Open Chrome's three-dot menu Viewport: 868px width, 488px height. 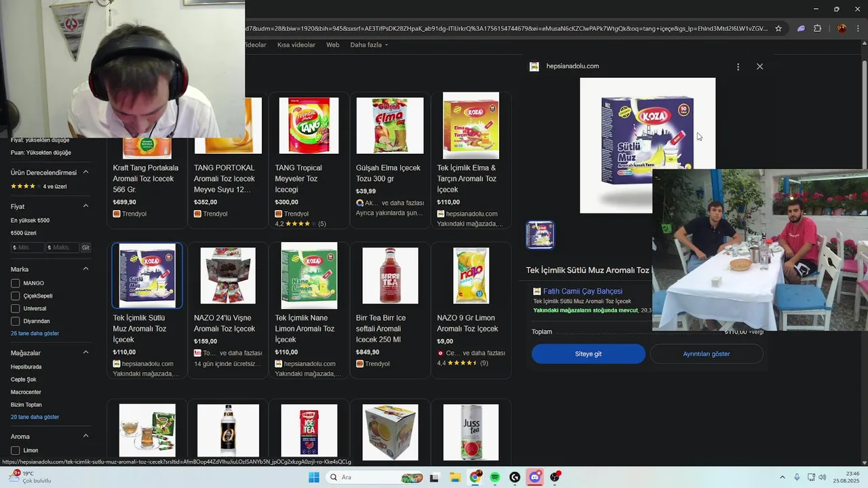(x=859, y=28)
